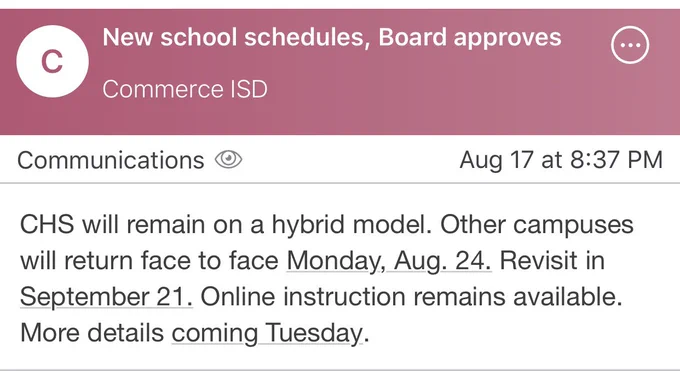Image resolution: width=680 pixels, height=371 pixels.
Task: Open the underlined "September 21" date link
Action: [x=106, y=297]
